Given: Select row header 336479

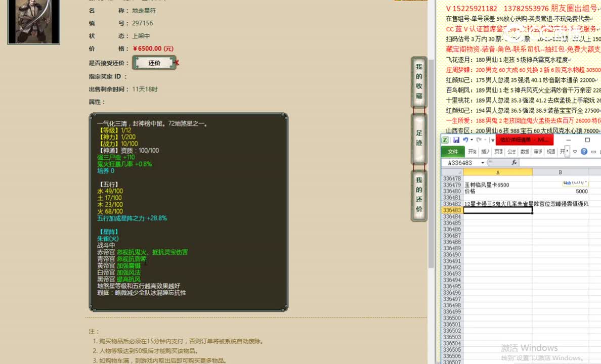Looking at the screenshot, I should tap(452, 185).
